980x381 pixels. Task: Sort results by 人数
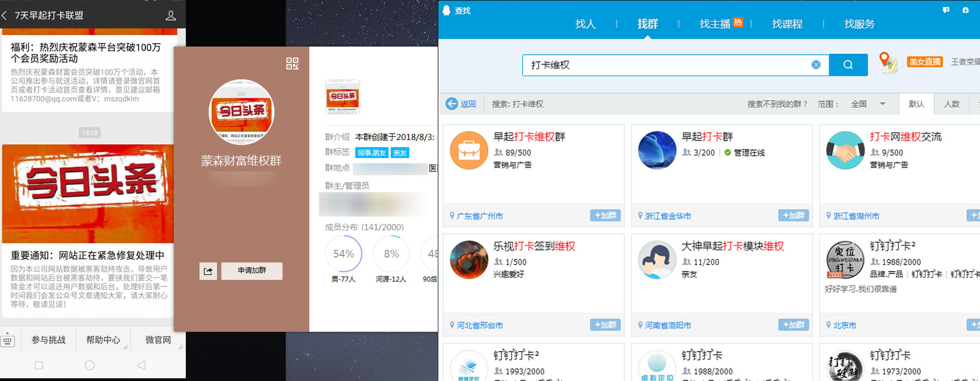click(x=952, y=104)
